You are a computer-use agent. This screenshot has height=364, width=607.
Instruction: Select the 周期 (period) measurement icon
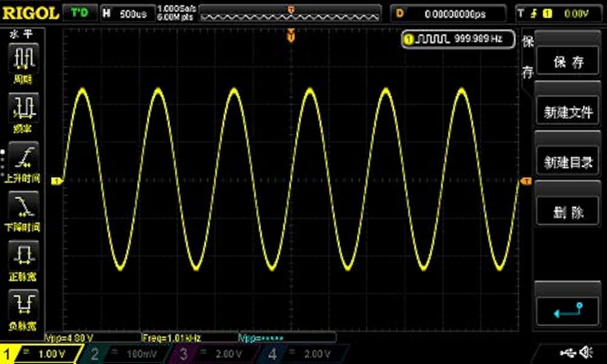click(x=23, y=64)
